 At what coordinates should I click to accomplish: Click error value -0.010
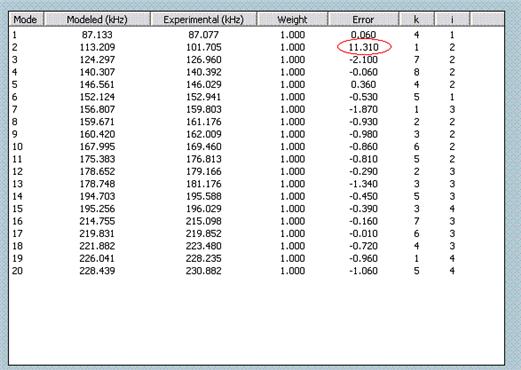[x=363, y=234]
